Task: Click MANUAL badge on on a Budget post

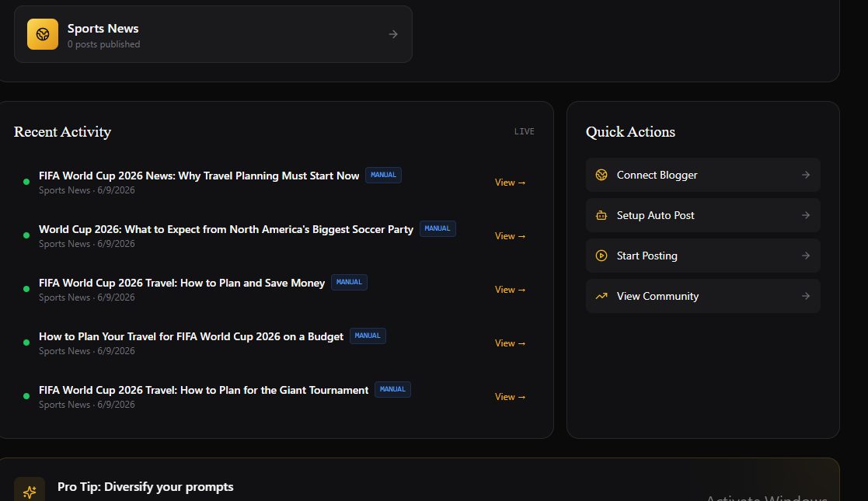Action: pos(368,336)
